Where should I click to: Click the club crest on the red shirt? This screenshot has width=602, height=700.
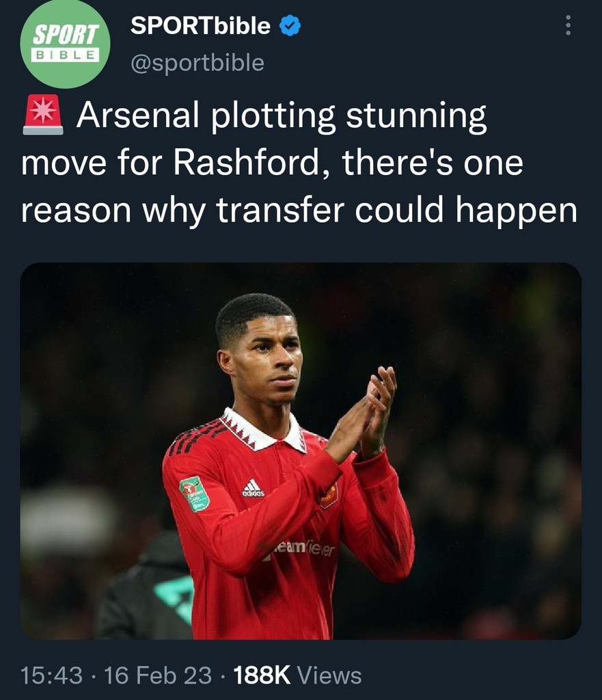point(329,495)
